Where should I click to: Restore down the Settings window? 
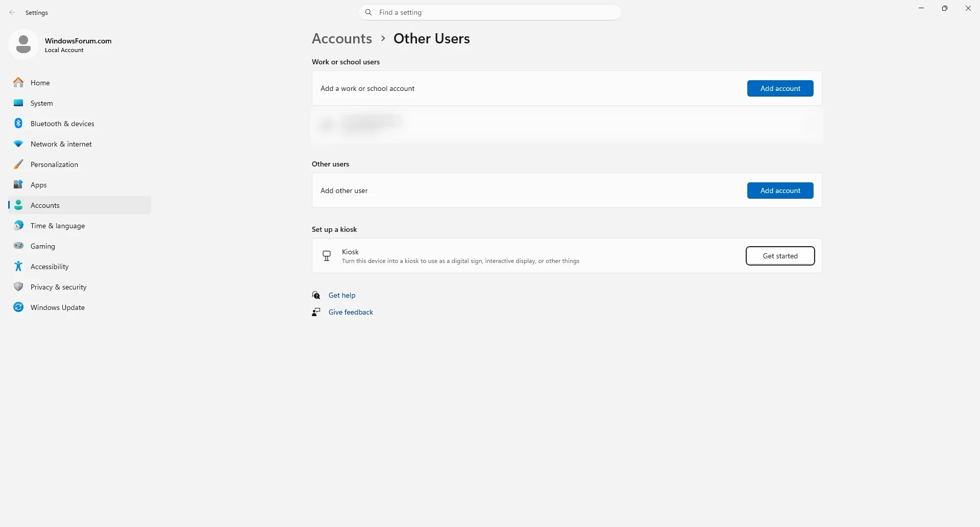945,8
